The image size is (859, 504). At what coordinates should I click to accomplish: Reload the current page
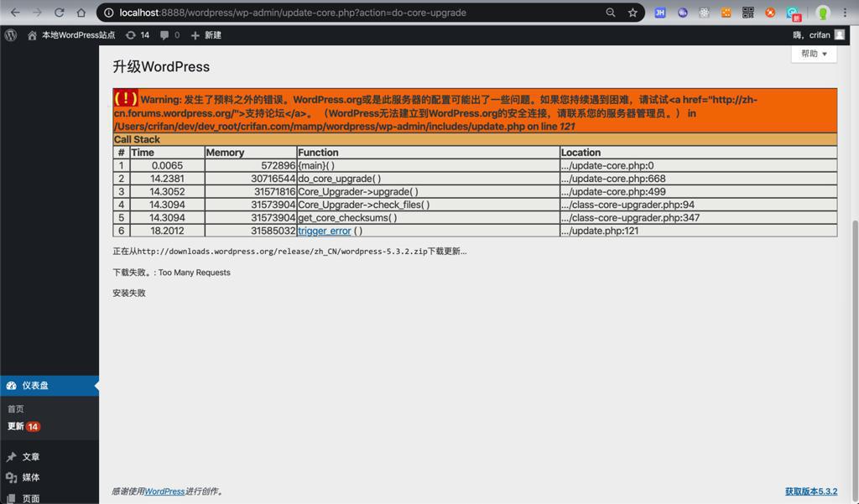[x=60, y=13]
